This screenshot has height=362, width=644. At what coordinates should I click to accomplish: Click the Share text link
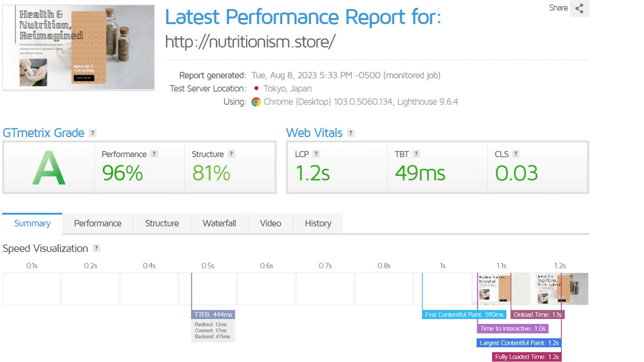coord(558,8)
